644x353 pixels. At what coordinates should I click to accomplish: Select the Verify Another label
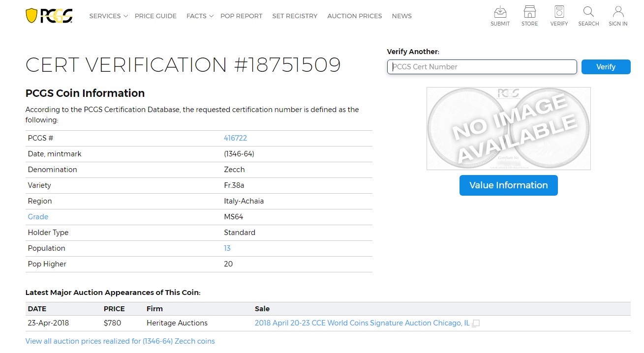(x=413, y=52)
